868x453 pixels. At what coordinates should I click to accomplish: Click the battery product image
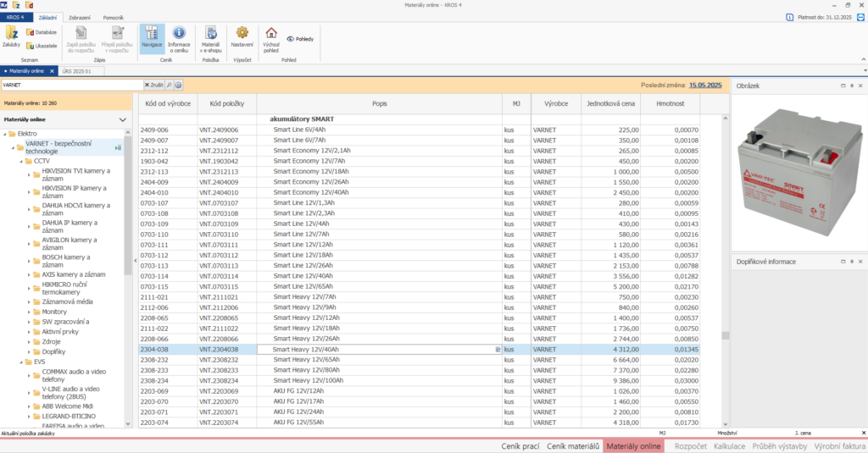798,172
